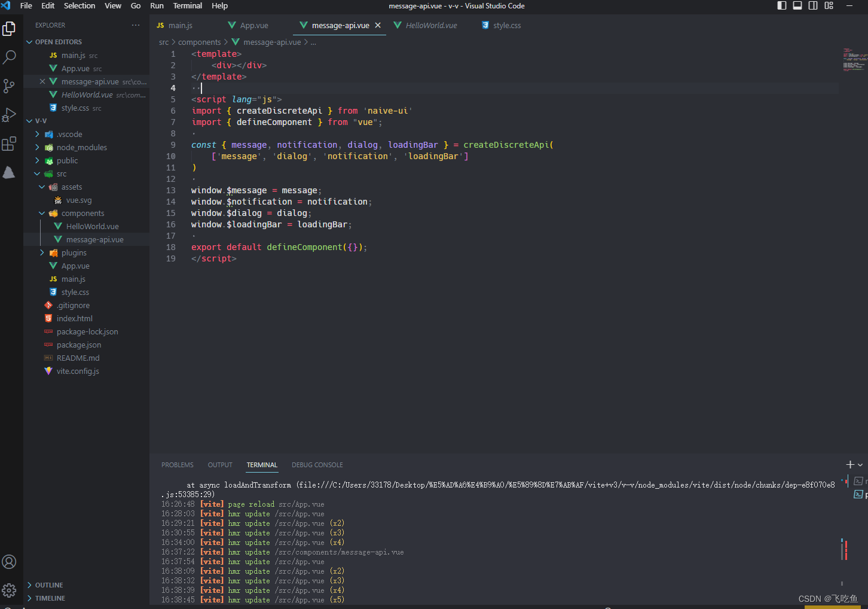Open package-lock.json in the file tree
Screen dimensions: 868x609
pos(86,331)
